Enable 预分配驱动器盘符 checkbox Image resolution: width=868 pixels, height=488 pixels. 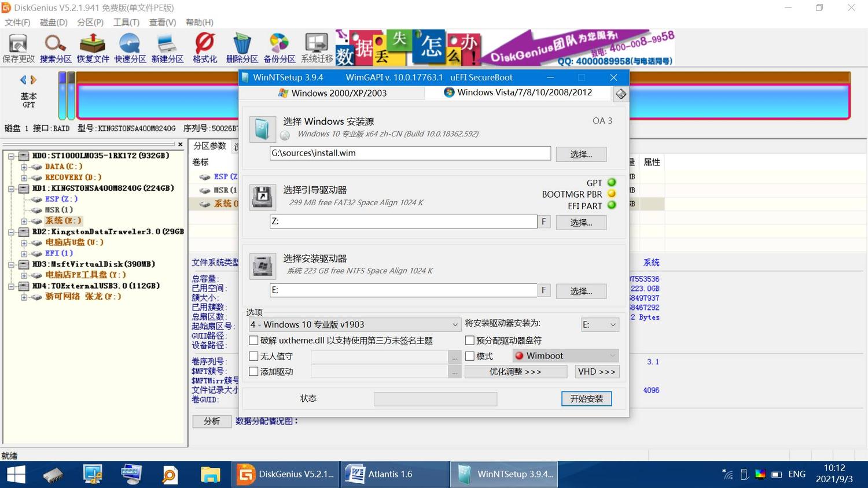[x=470, y=340]
